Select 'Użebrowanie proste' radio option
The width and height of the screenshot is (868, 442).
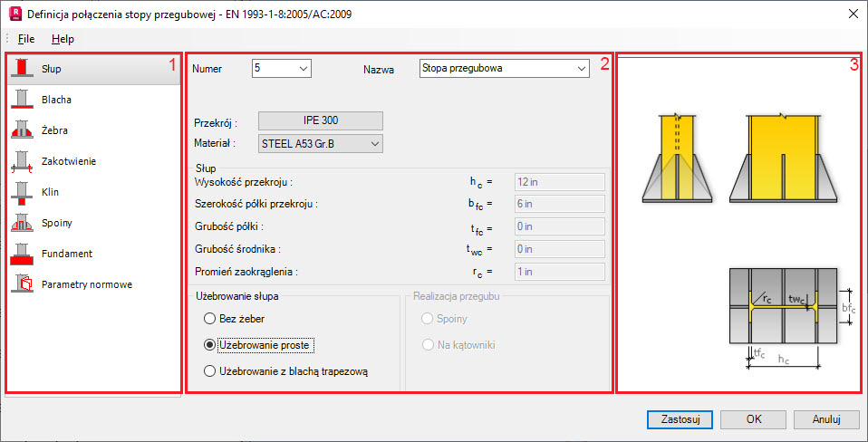point(209,345)
